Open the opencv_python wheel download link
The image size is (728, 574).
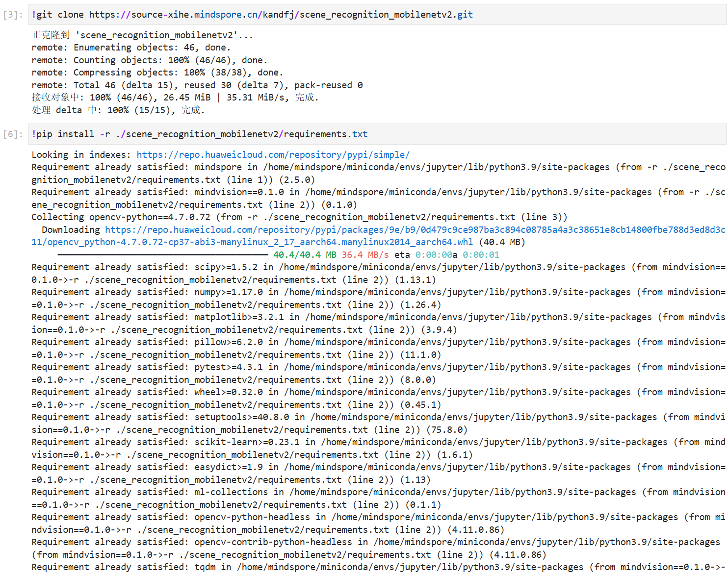[378, 236]
